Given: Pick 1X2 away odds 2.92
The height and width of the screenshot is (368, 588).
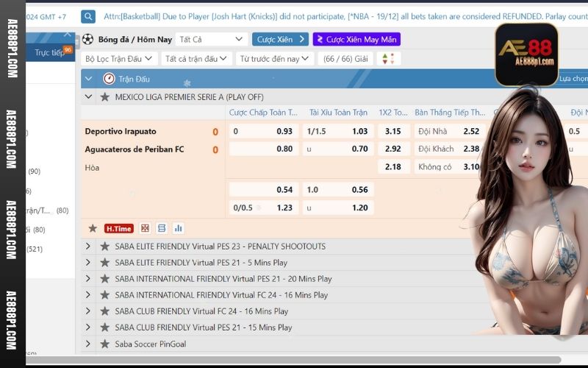Looking at the screenshot, I should 394,149.
